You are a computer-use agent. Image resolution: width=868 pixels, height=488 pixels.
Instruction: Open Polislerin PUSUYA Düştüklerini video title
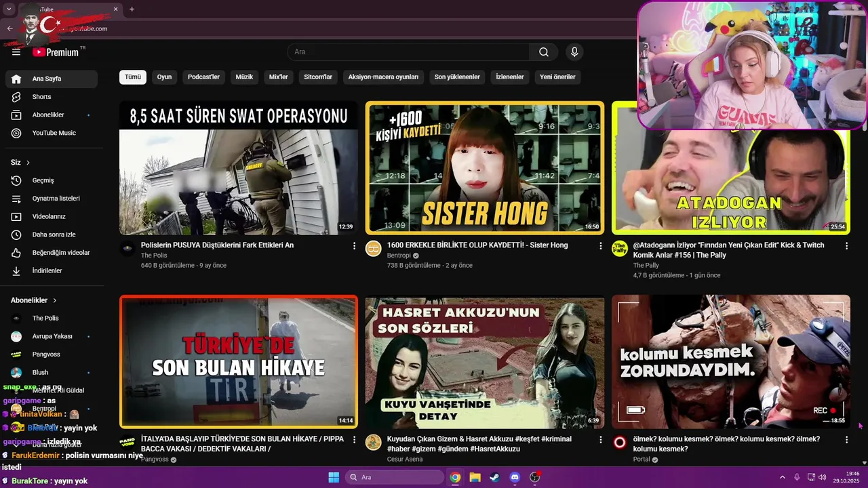coord(217,245)
